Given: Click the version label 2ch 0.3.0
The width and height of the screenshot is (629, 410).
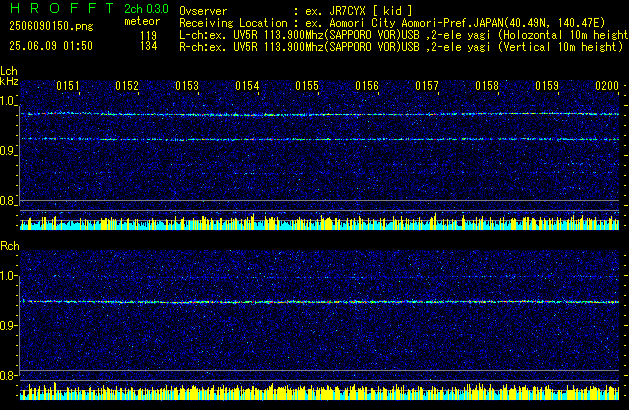Looking at the screenshot, I should click(x=146, y=8).
